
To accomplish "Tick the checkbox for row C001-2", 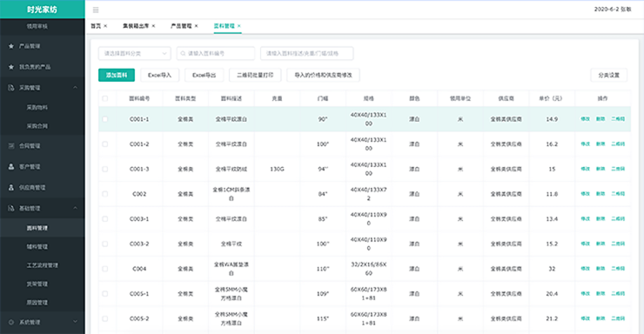I will 105,144.
